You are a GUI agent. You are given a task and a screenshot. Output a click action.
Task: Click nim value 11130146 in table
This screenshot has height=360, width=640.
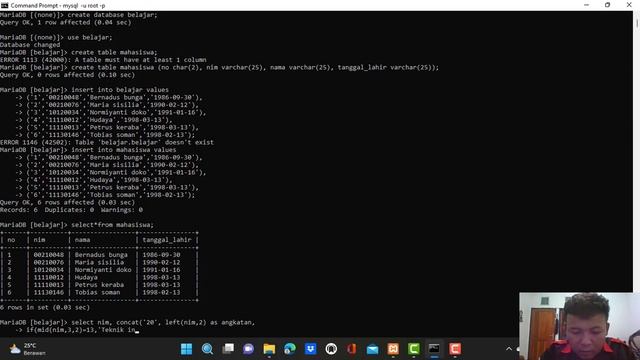(x=49, y=292)
